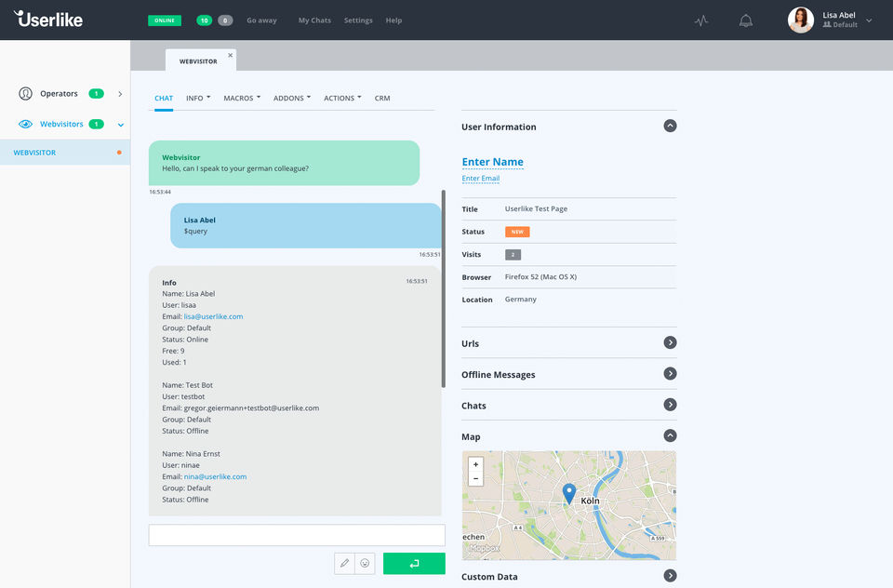Click the grey 0 used slots badge
893x588 pixels.
tap(225, 20)
